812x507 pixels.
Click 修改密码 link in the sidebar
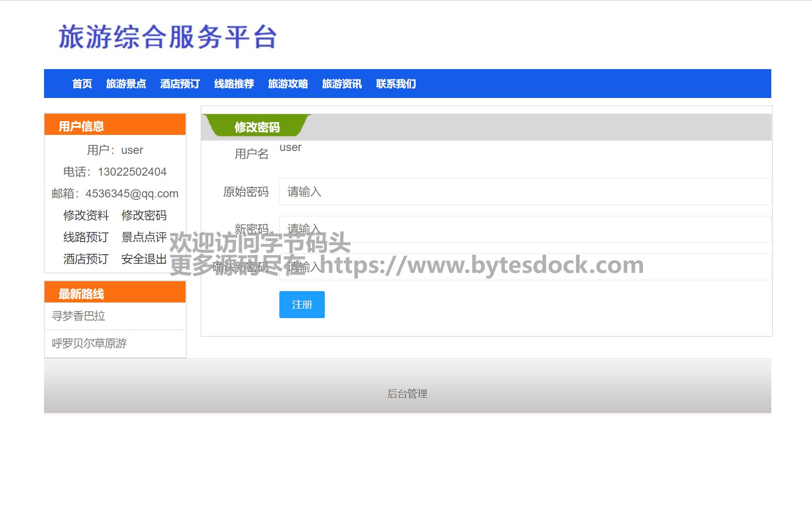click(x=144, y=215)
